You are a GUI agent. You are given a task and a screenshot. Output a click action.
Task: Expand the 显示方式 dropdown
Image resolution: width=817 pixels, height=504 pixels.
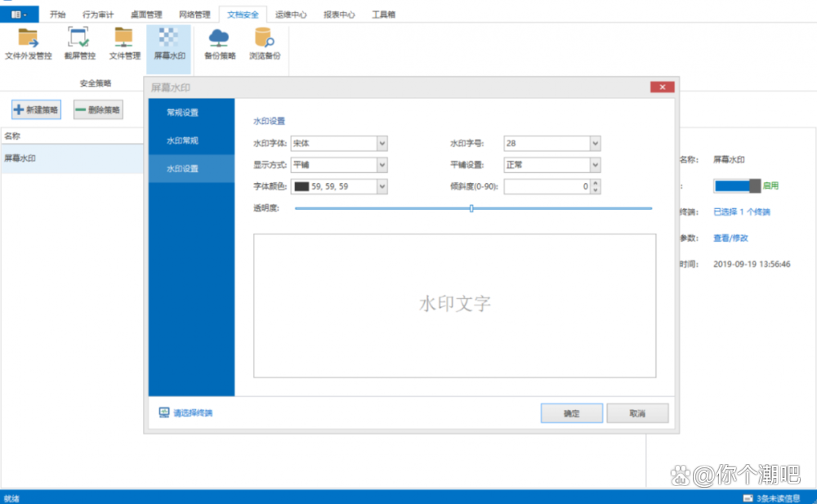(x=382, y=165)
